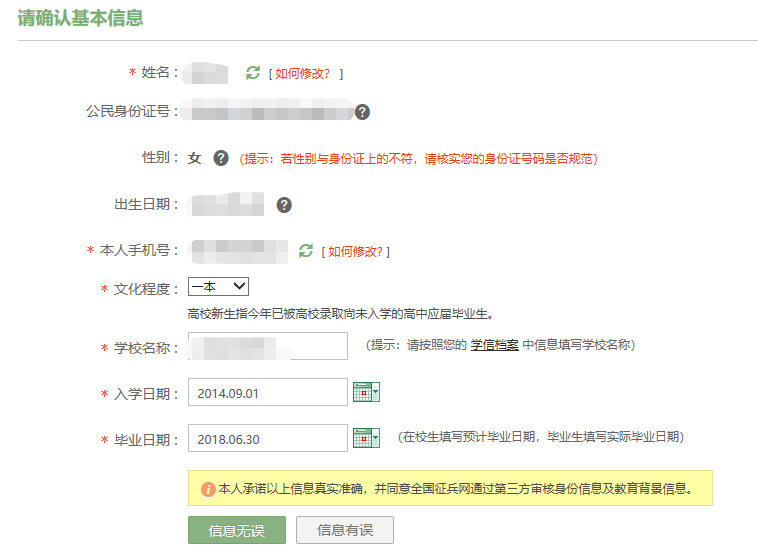This screenshot has width=758, height=549.
Task: Open the calendar picker for 入学日期
Action: [366, 393]
